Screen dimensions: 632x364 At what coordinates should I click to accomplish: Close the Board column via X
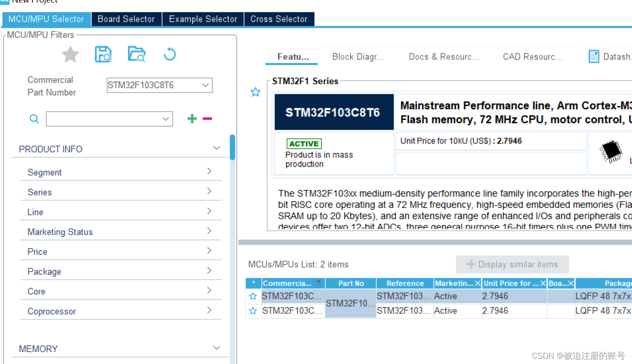(571, 283)
